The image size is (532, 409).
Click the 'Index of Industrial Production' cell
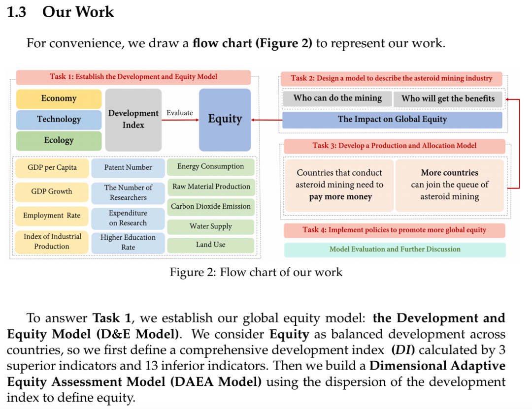click(52, 242)
